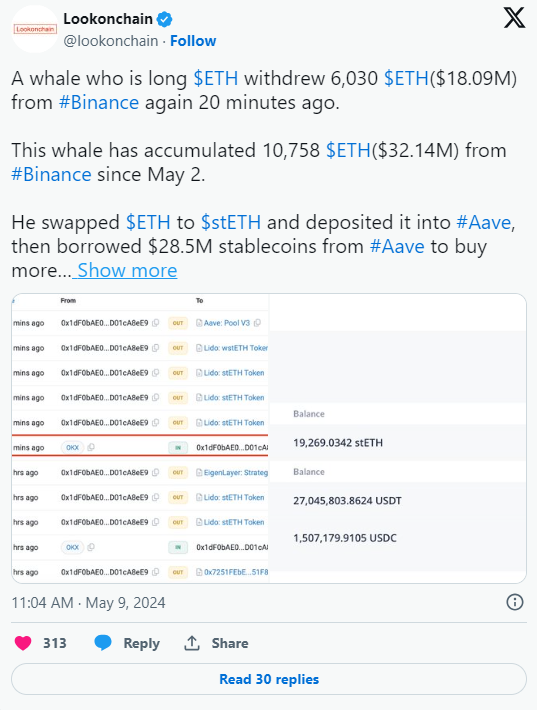Click the reply speech bubble icon
Image resolution: width=537 pixels, height=710 pixels.
[x=103, y=643]
